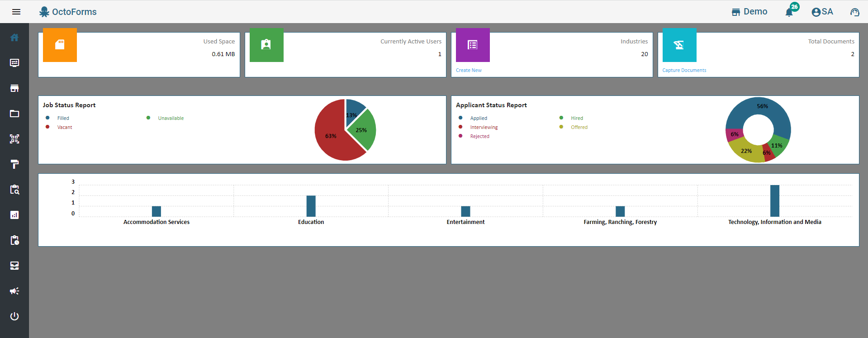Open the notifications bell

pos(789,12)
